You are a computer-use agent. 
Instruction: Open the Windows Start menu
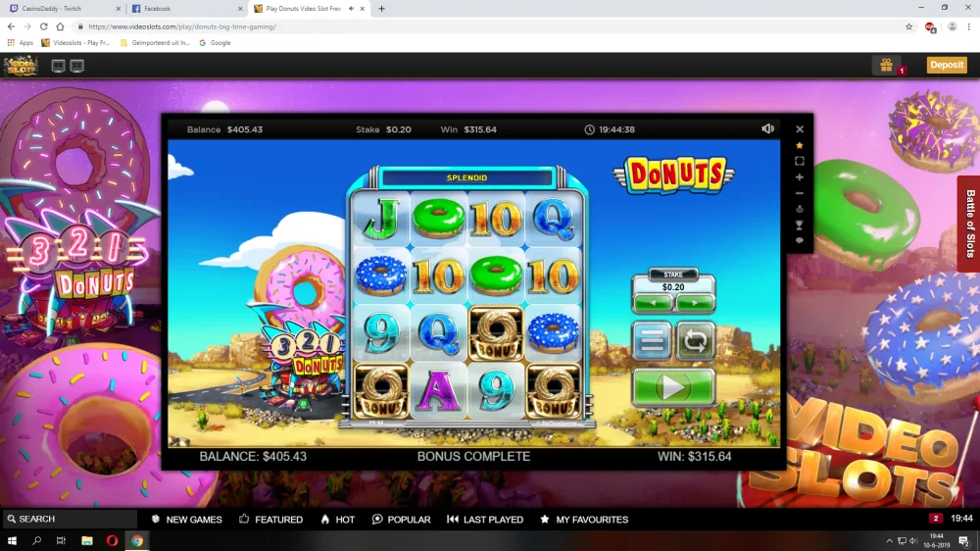click(x=12, y=541)
